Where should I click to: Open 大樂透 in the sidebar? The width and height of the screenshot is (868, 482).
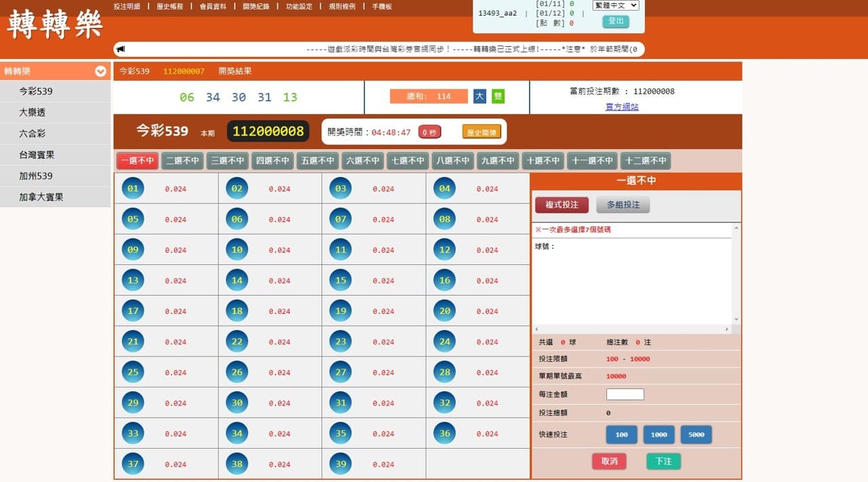pos(55,113)
